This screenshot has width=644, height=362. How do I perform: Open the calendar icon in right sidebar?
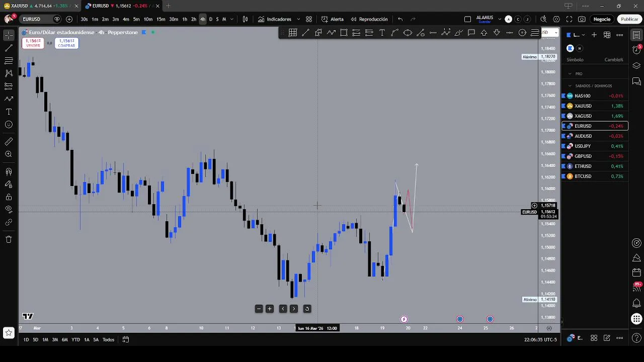click(x=636, y=273)
